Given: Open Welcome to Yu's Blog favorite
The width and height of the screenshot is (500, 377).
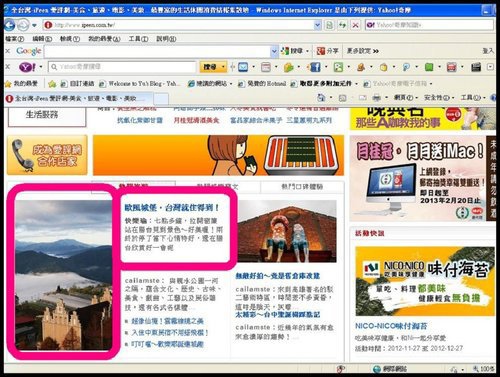Looking at the screenshot, I should pyautogui.click(x=140, y=83).
